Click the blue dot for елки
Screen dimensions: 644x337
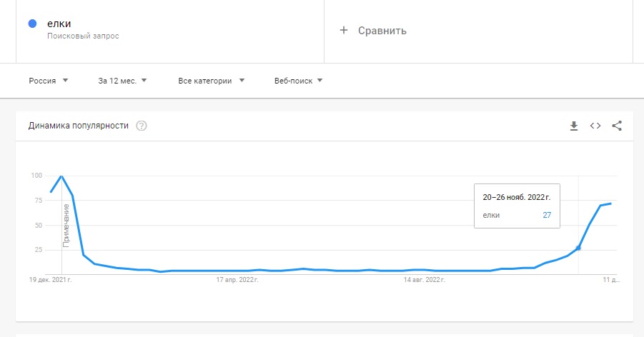click(x=32, y=24)
